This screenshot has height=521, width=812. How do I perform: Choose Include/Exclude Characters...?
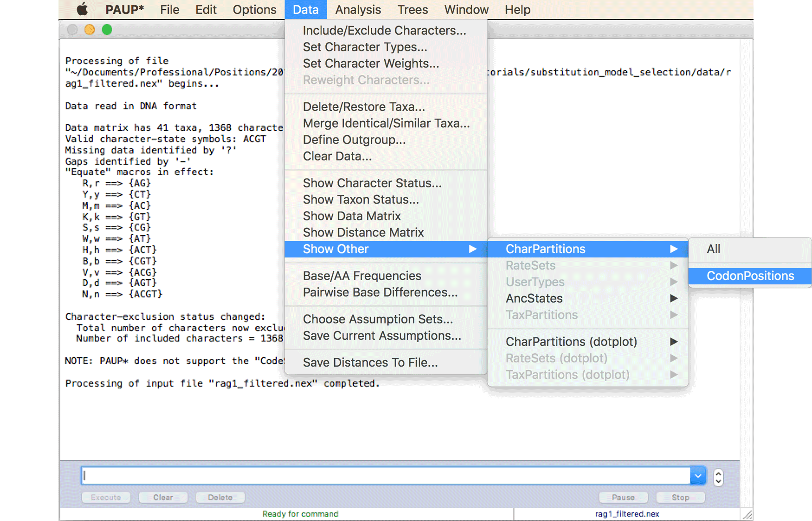386,30
